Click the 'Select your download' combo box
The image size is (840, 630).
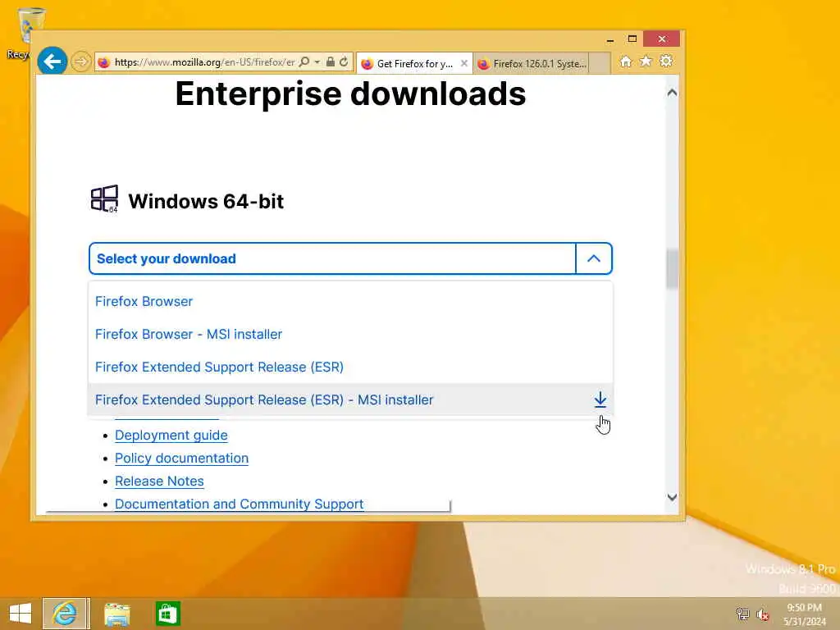[x=350, y=258]
